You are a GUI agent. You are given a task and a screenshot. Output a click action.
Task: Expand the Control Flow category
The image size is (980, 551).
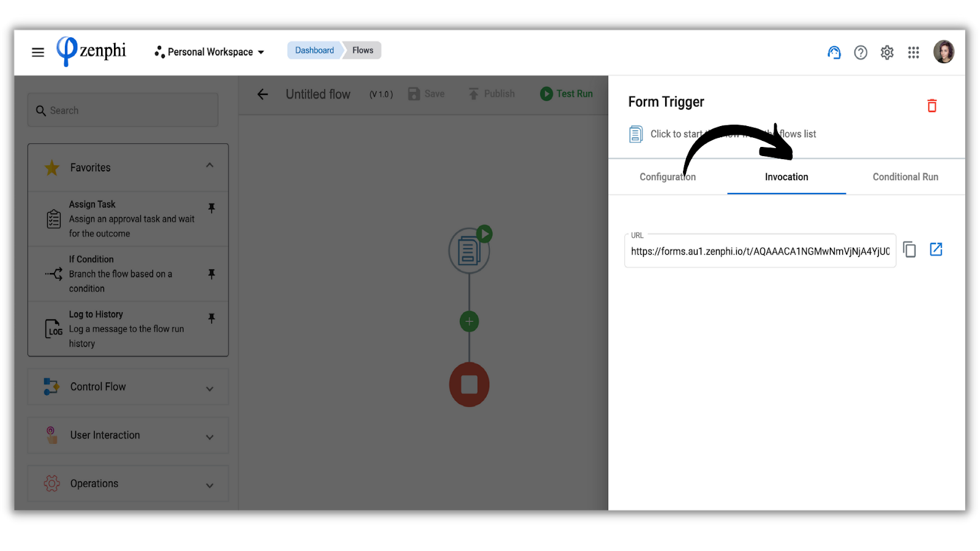[x=128, y=387]
